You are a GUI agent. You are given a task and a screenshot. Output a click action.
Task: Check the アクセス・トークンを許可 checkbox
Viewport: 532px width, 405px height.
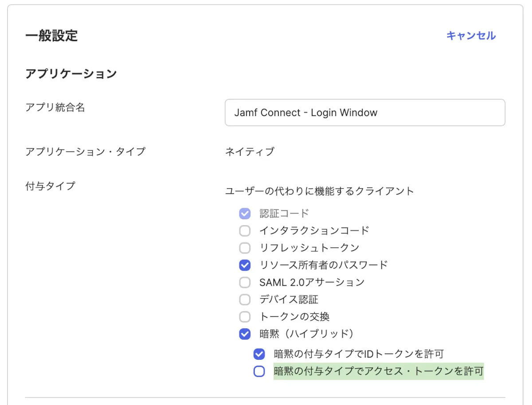[x=259, y=371]
